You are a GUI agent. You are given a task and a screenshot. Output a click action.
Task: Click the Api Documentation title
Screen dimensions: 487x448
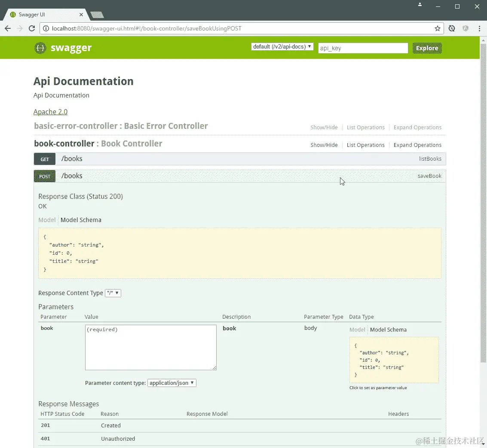click(83, 81)
